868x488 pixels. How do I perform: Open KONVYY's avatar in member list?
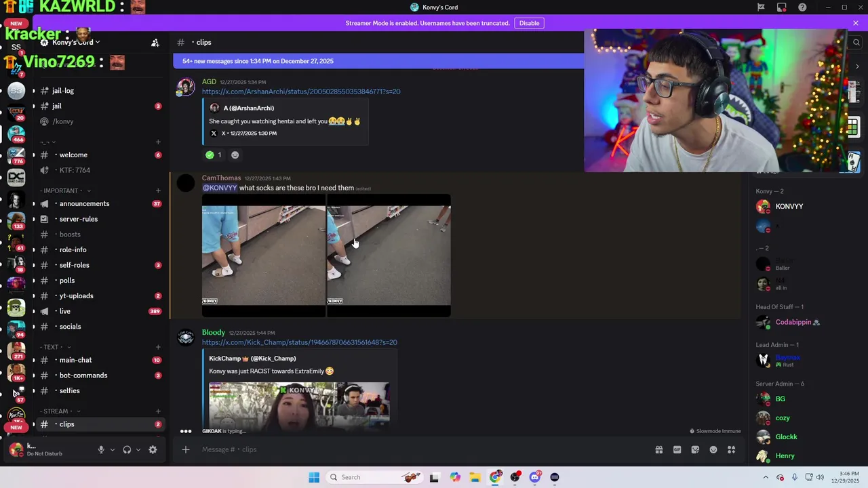tap(764, 207)
